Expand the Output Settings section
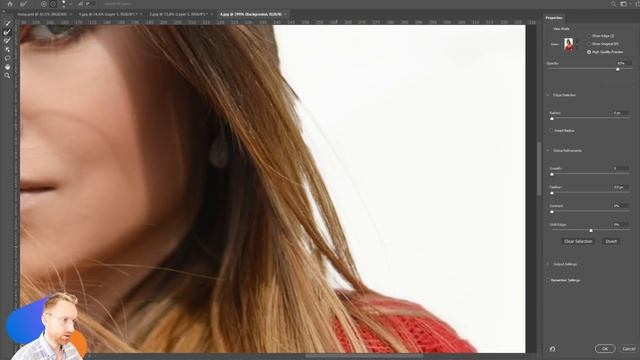The width and height of the screenshot is (640, 360). (x=548, y=264)
